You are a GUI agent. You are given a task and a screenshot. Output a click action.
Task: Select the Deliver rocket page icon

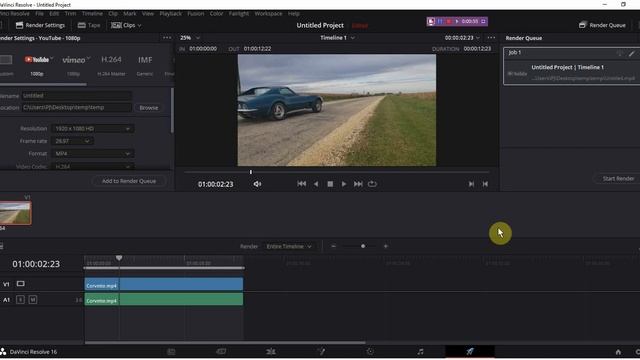tap(470, 351)
